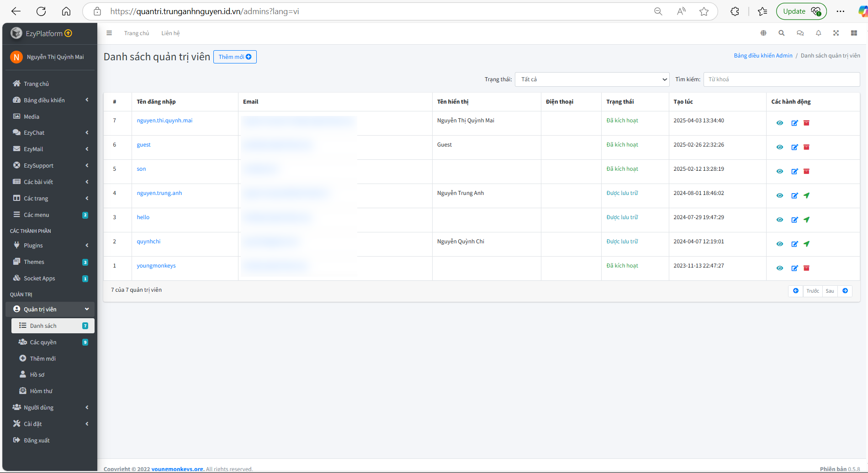Restore the quynhchi archived account
The width and height of the screenshot is (868, 473).
[807, 244]
